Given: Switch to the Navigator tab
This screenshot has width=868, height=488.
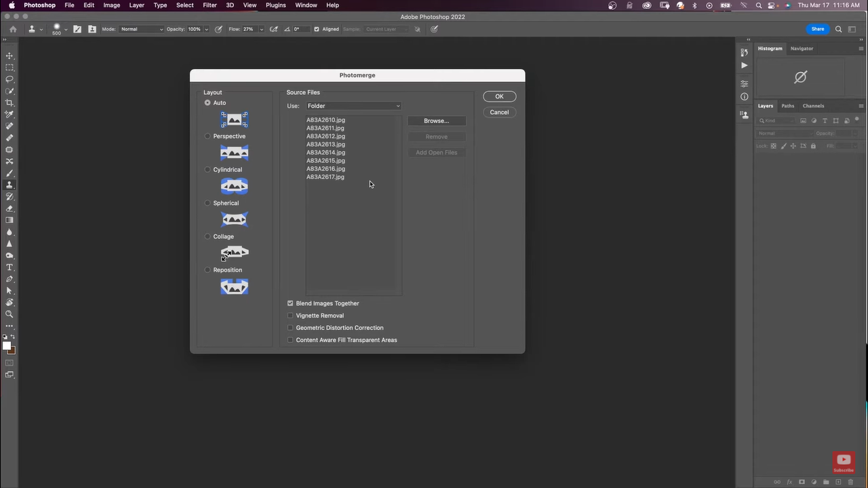Looking at the screenshot, I should [x=802, y=48].
